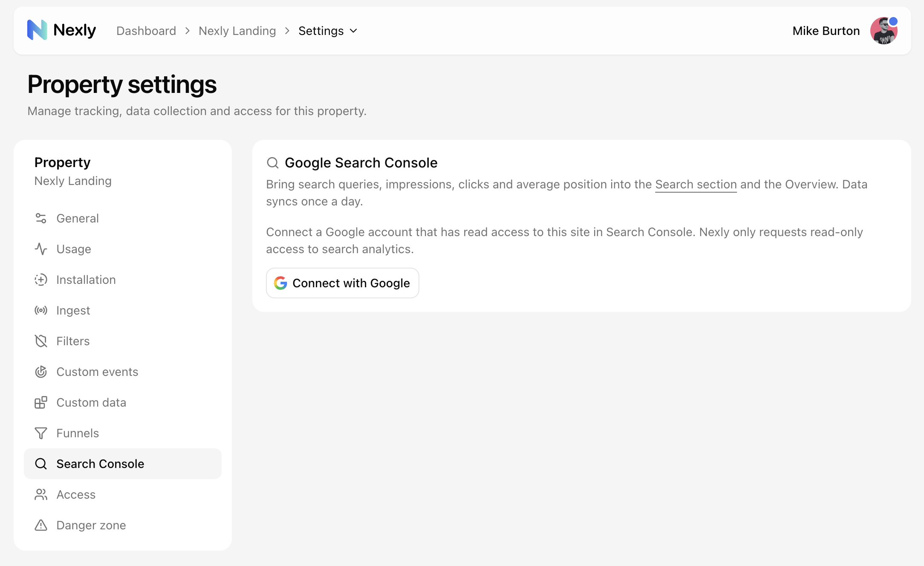Viewport: 924px width, 566px height.
Task: Open the Danger zone section
Action: (123, 525)
